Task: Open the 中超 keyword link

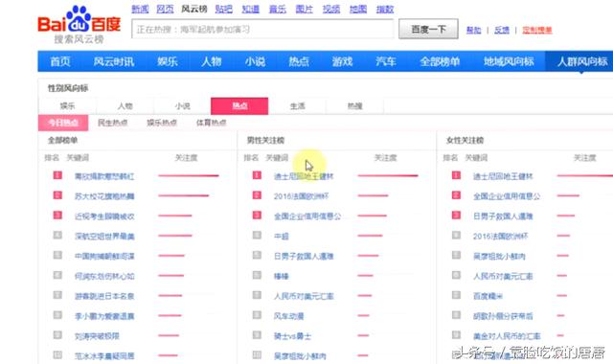Action: click(x=282, y=237)
